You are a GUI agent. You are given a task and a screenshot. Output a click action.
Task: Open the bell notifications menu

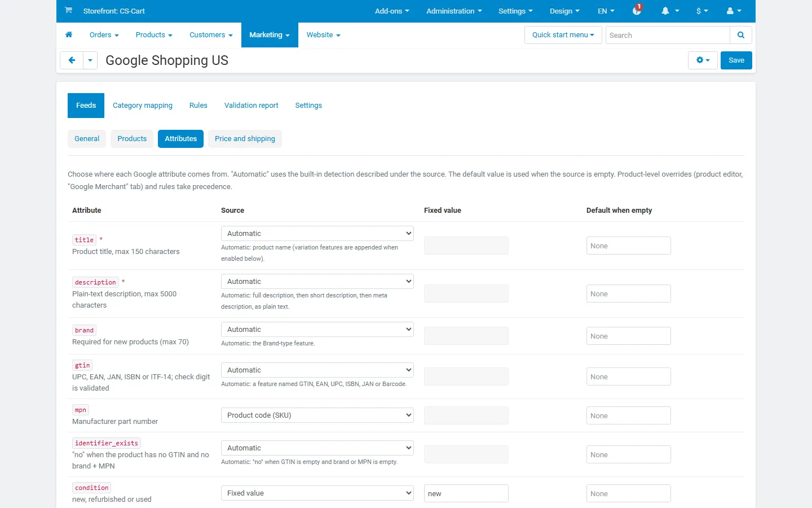click(x=670, y=11)
